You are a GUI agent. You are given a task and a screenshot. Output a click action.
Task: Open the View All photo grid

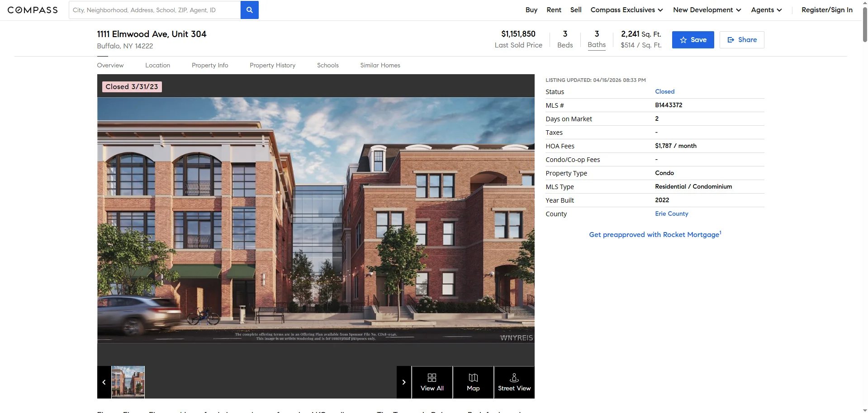pos(432,382)
